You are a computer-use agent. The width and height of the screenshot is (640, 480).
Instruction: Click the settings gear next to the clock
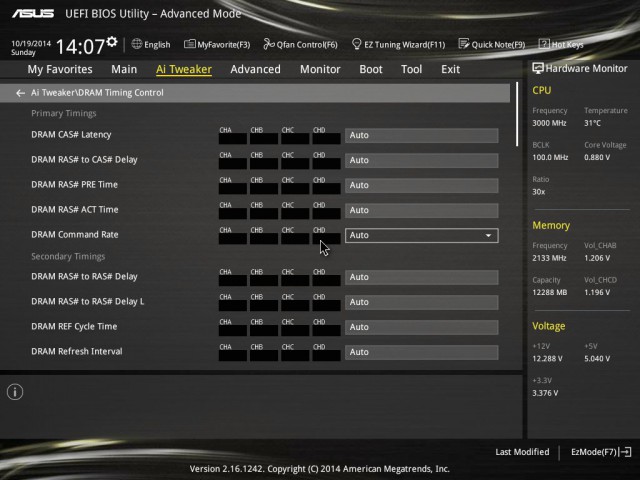point(112,42)
